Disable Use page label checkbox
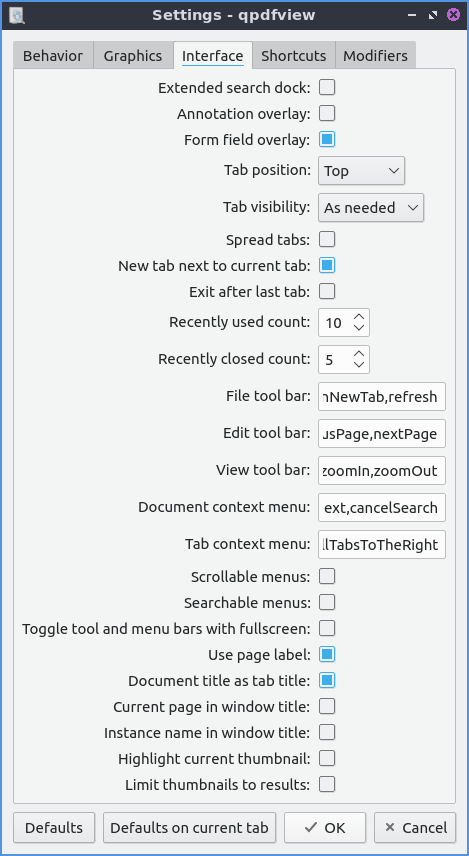The image size is (469, 856). coord(327,654)
